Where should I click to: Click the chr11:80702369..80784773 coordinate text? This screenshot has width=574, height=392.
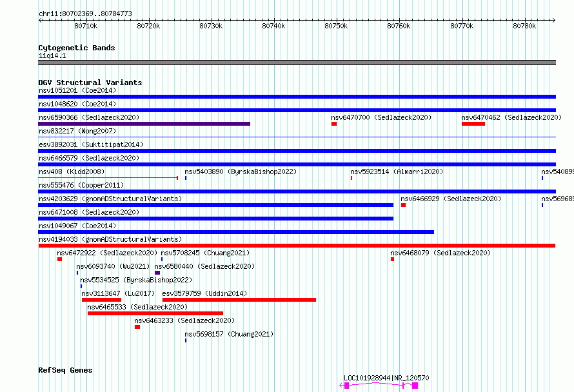pos(85,14)
